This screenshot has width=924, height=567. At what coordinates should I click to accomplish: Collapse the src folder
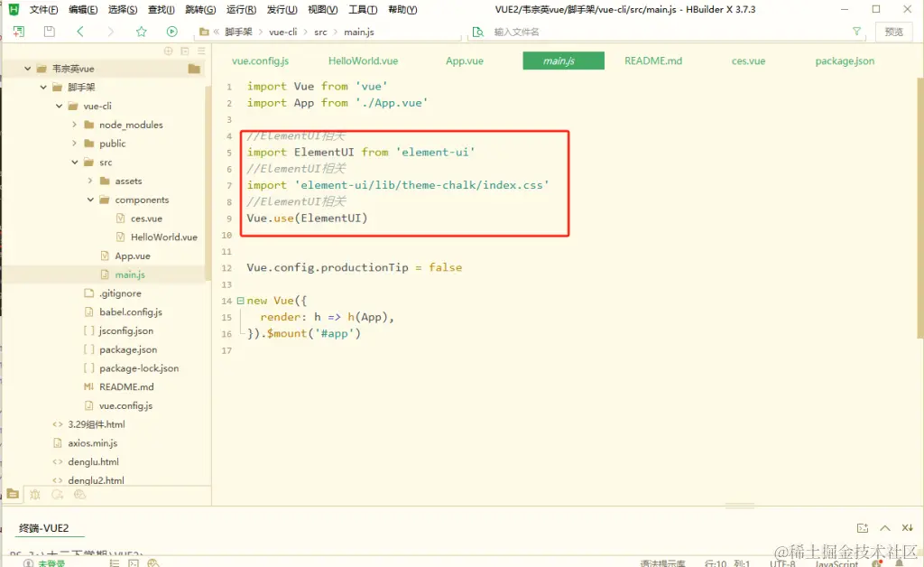pos(74,163)
